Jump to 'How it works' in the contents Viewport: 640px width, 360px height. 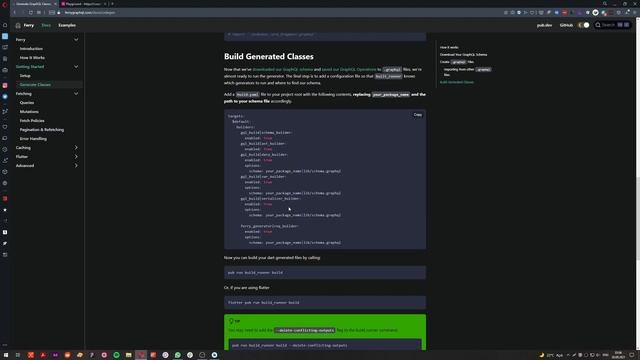(449, 47)
